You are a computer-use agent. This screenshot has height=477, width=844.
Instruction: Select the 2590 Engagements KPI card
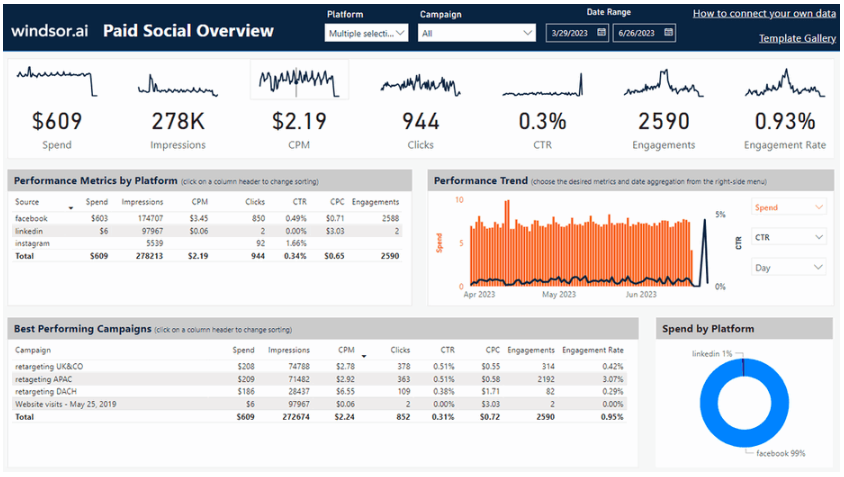click(x=664, y=129)
